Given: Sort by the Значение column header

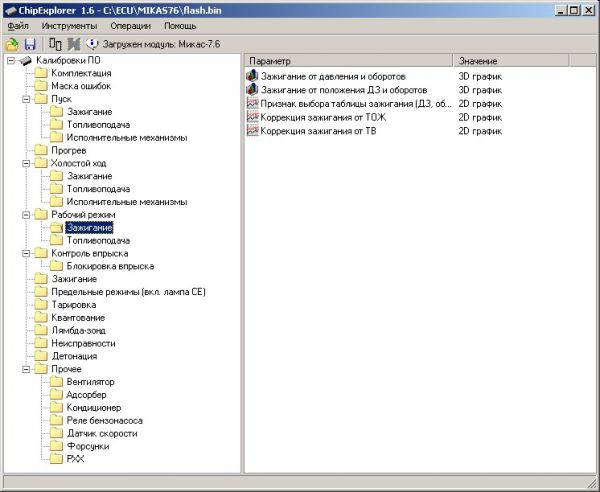Looking at the screenshot, I should (510, 61).
